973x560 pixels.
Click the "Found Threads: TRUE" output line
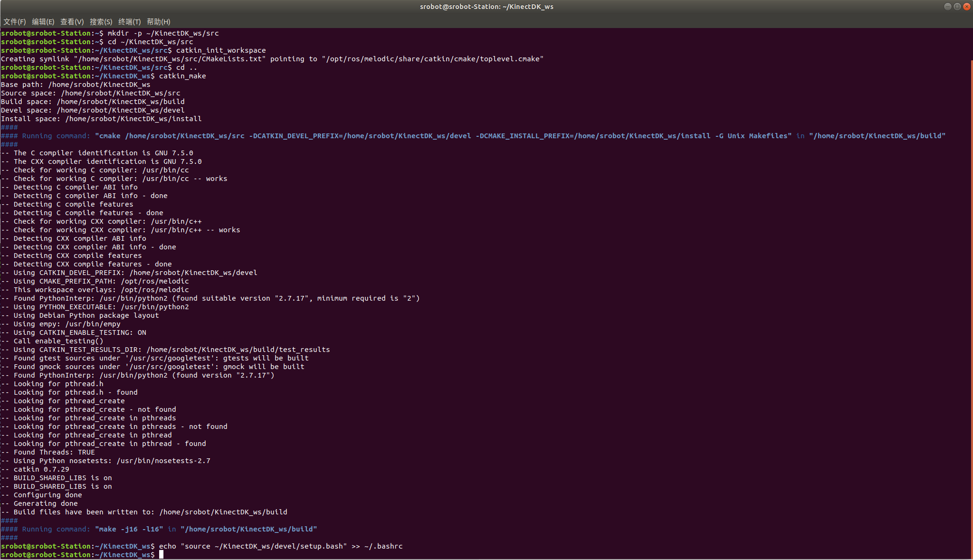[54, 452]
